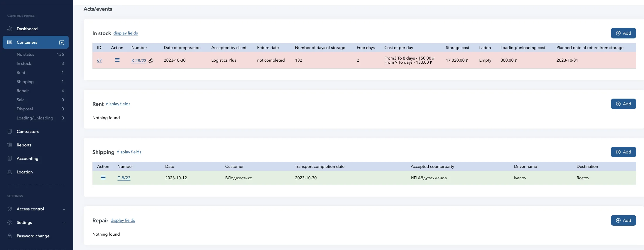Image resolution: width=644 pixels, height=250 pixels.
Task: Open the action menu for shipping П-8/23
Action: coord(103,178)
